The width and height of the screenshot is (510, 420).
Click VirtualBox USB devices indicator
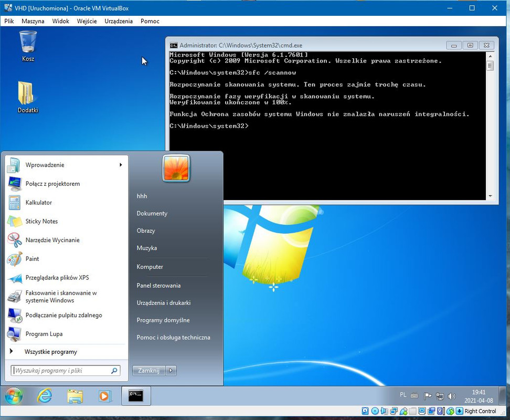pyautogui.click(x=403, y=411)
